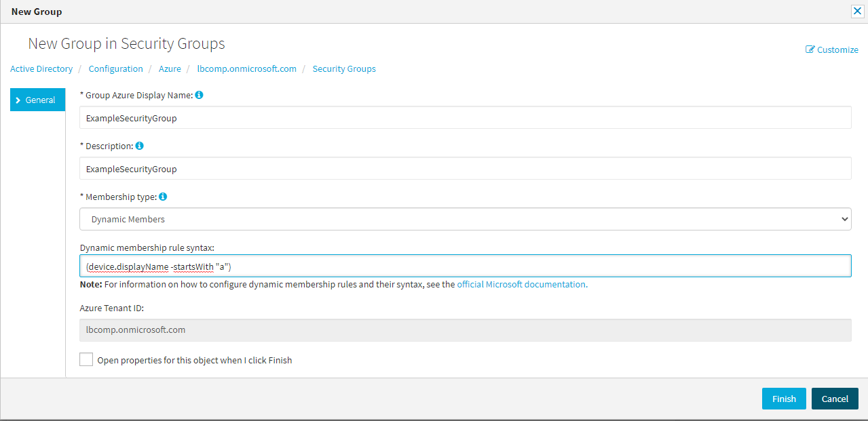
Task: Go to Security Groups breadcrumb
Action: (x=344, y=68)
